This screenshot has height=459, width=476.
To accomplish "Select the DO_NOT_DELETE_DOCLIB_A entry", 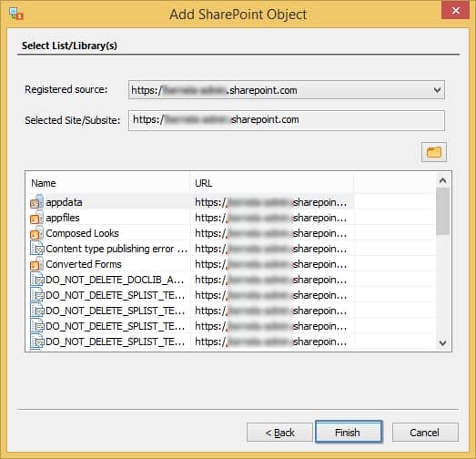I will tap(115, 280).
